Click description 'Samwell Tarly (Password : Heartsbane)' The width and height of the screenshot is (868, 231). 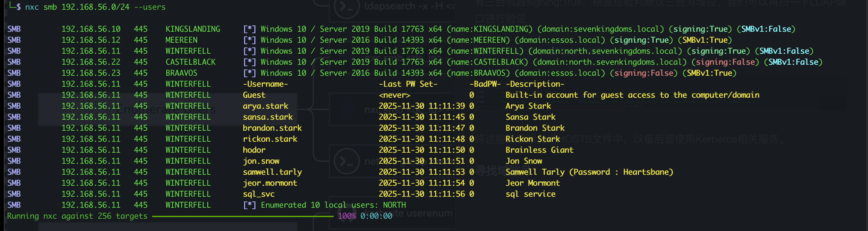tap(589, 172)
